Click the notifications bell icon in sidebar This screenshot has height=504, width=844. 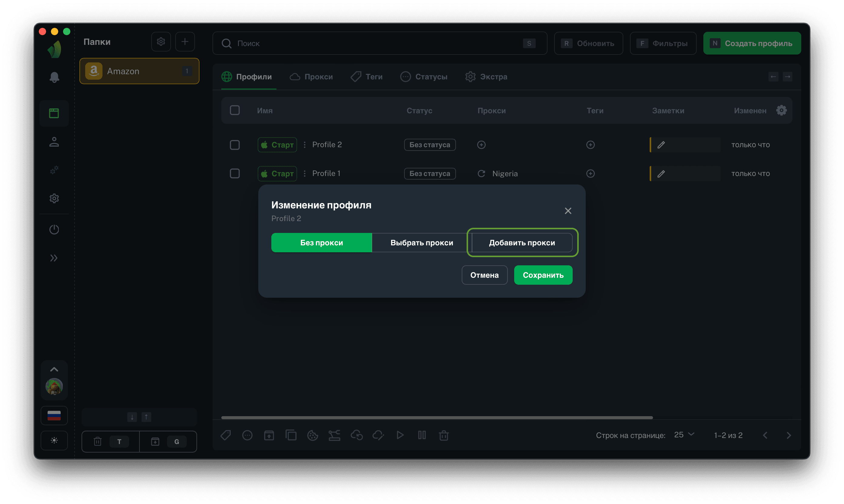(54, 78)
